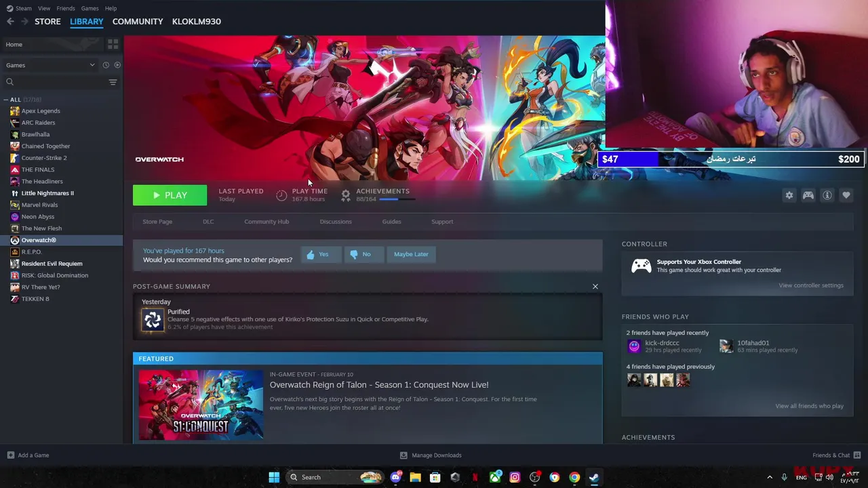The height and width of the screenshot is (488, 868).
Task: Go to the STORE tab
Action: (47, 22)
